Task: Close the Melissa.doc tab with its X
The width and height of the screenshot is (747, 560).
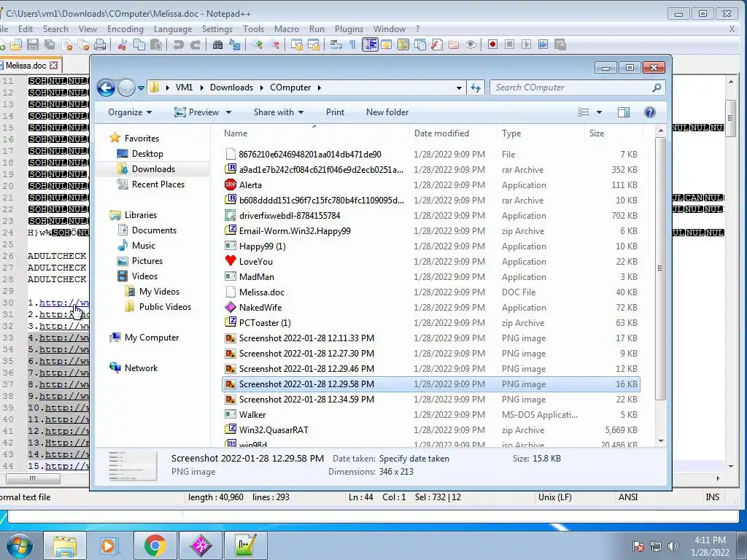Action: 54,65
